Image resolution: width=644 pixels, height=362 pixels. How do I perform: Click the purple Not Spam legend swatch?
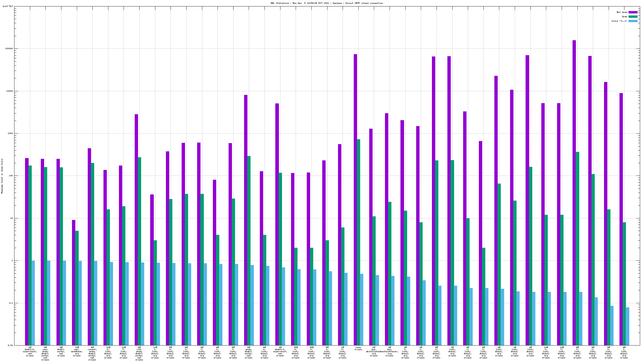[633, 12]
